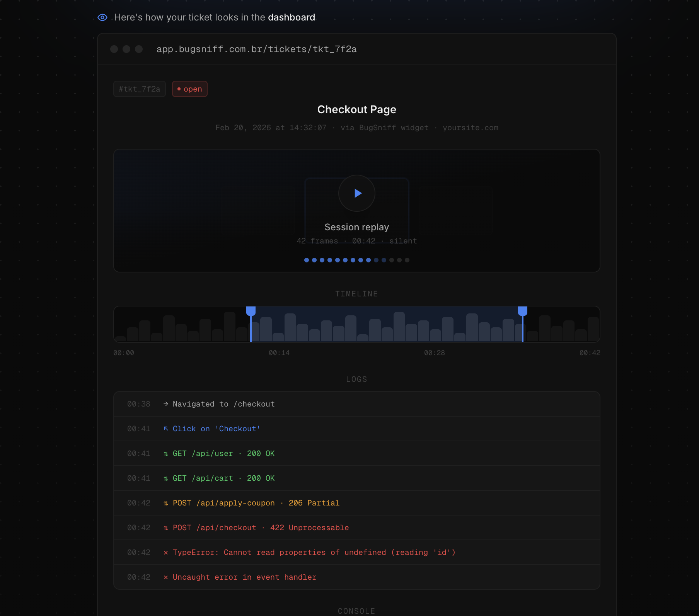Select the 'Uncaught error in event handler' log
The width and height of the screenshot is (699, 616).
click(357, 577)
